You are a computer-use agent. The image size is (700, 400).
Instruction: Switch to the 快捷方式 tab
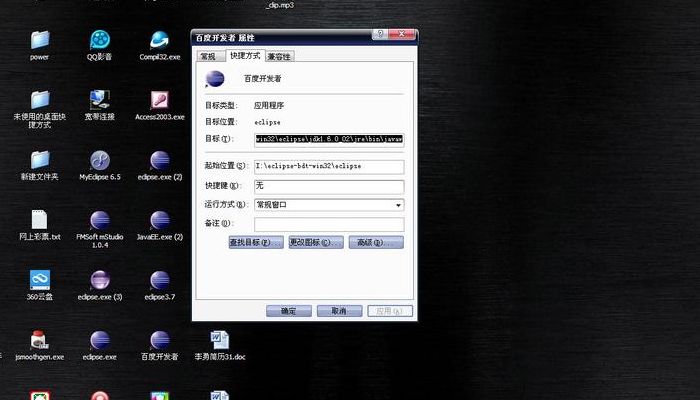click(245, 55)
